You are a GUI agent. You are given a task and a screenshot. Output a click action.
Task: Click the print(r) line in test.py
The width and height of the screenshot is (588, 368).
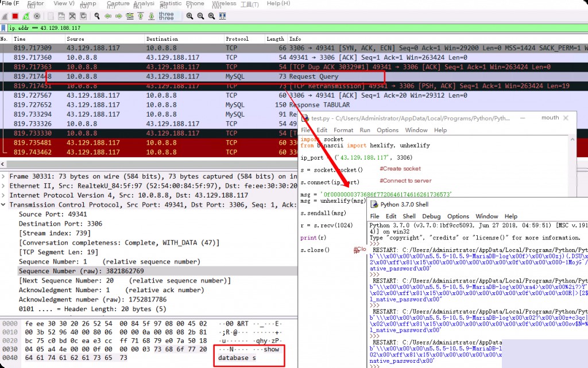click(x=313, y=238)
